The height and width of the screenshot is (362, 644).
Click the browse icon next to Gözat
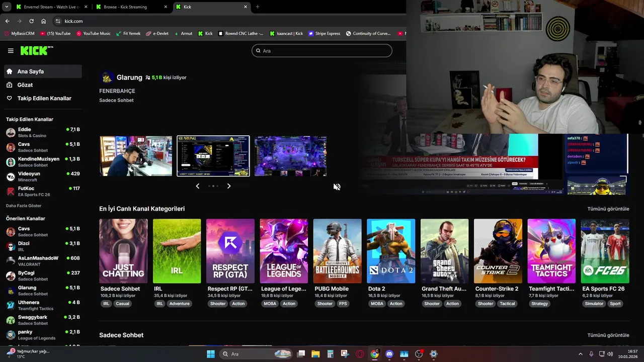10,85
